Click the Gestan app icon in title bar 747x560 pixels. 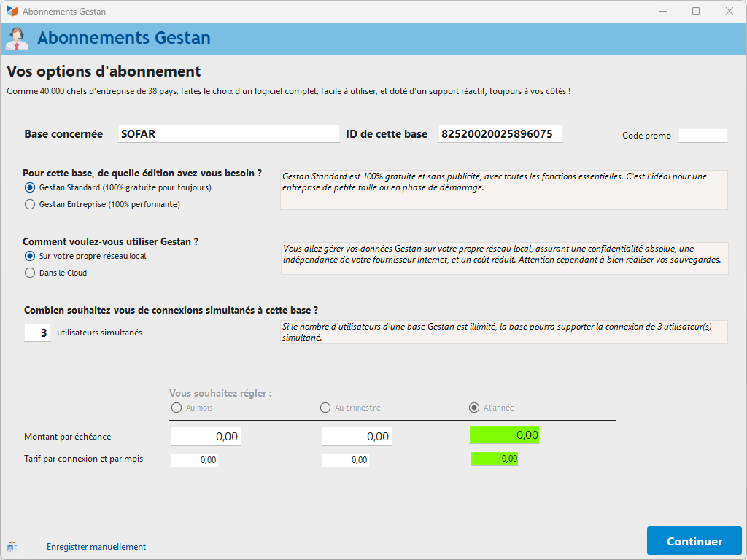(12, 12)
